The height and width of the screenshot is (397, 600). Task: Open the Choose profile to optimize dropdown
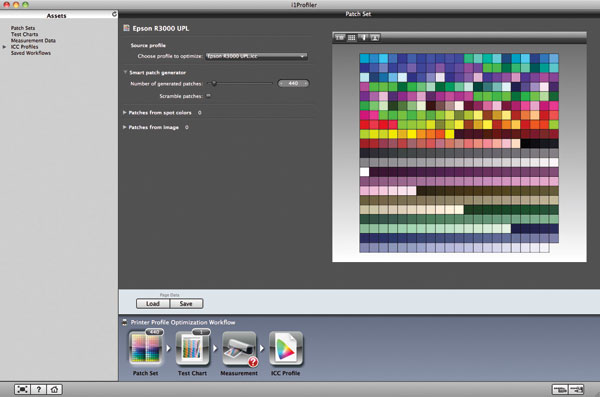coord(256,56)
